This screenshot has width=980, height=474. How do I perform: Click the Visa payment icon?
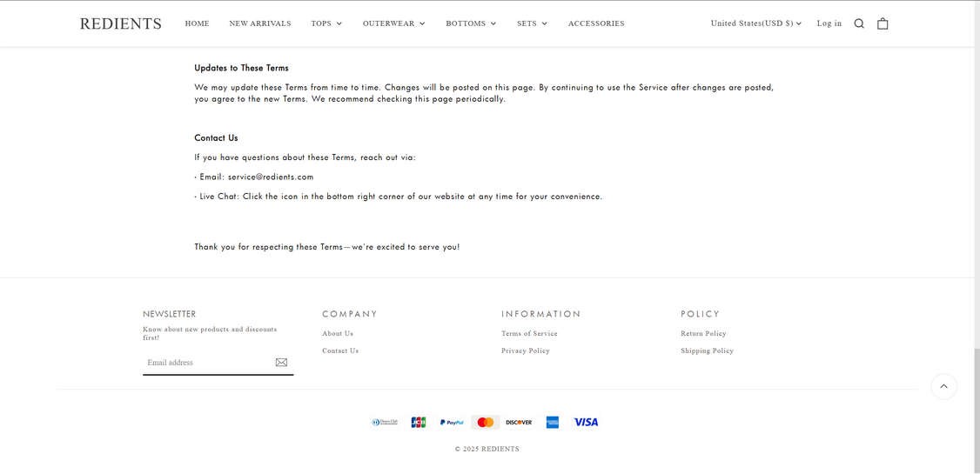coord(587,422)
